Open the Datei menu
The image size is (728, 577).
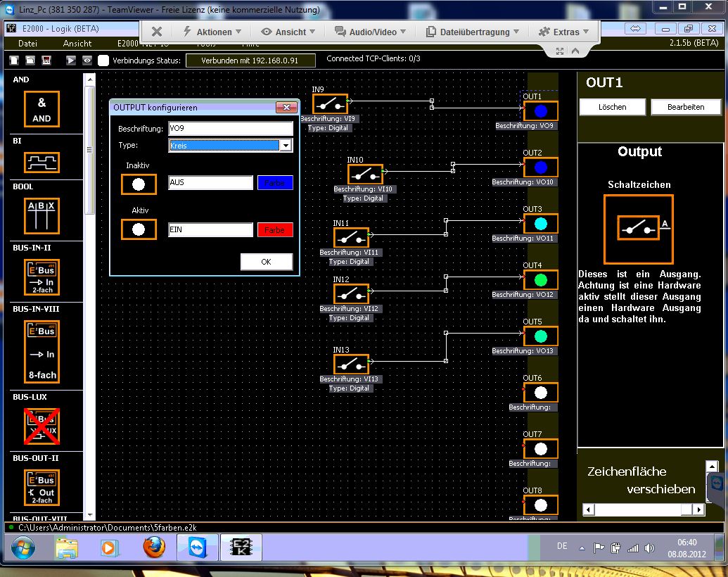[x=27, y=44]
